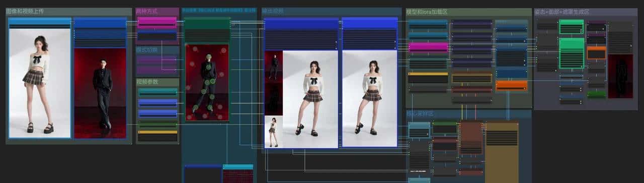The image size is (644, 183).
Task: Select the dark green node above pose preview
Action: (x=207, y=30)
